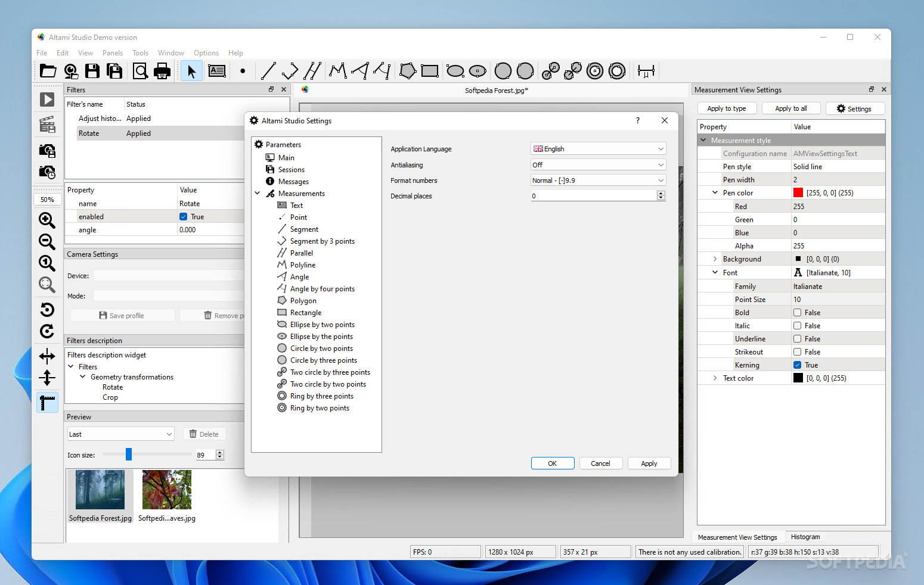
Task: Select the rectangle tool in toolbar
Action: pyautogui.click(x=430, y=71)
